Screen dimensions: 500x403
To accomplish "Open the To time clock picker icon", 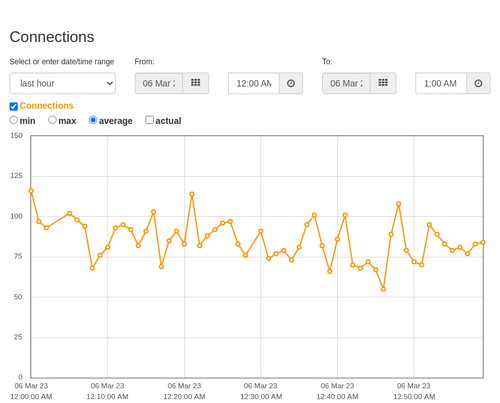I will pyautogui.click(x=478, y=83).
